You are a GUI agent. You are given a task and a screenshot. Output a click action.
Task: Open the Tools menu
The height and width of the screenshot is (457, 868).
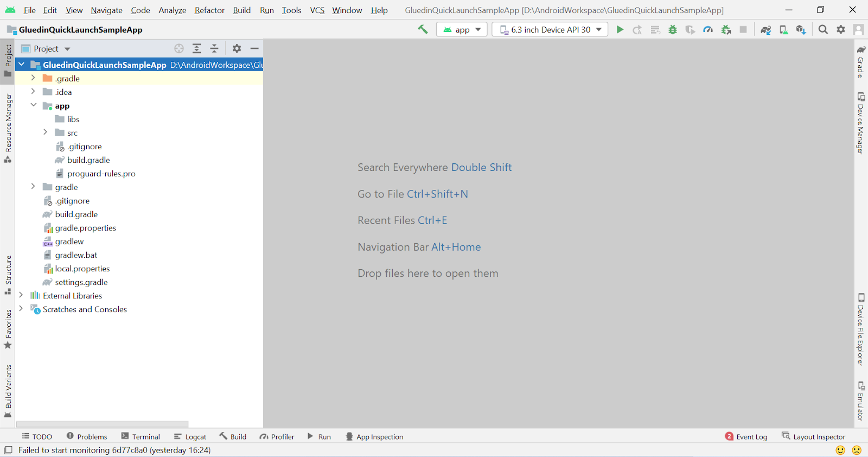pyautogui.click(x=291, y=10)
